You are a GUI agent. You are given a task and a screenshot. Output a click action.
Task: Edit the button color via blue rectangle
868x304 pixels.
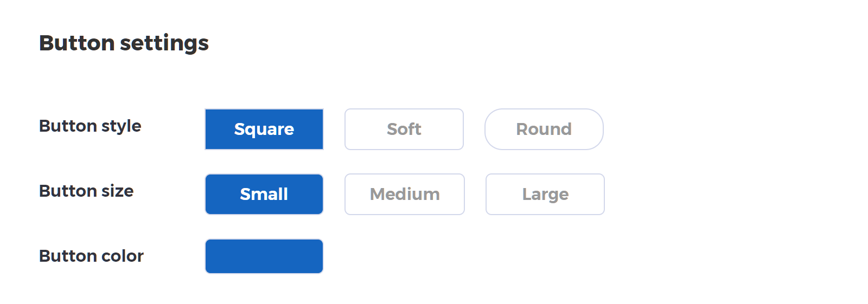264,256
